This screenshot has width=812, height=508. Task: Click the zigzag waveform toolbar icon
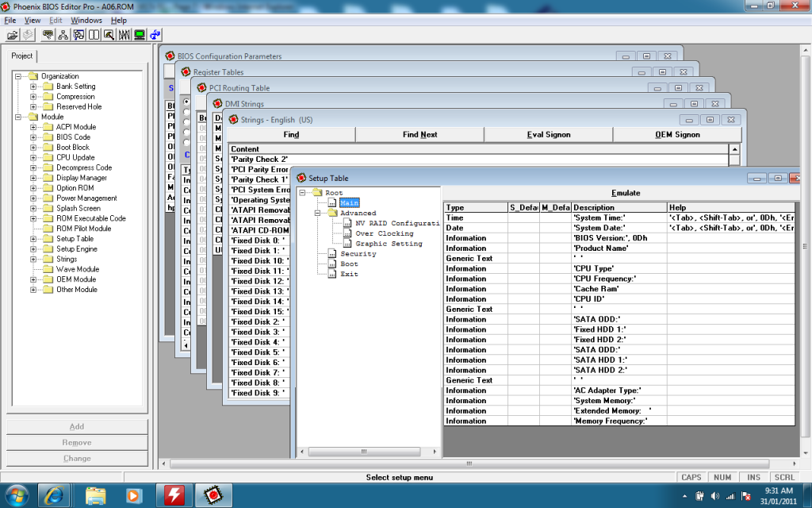tap(124, 35)
